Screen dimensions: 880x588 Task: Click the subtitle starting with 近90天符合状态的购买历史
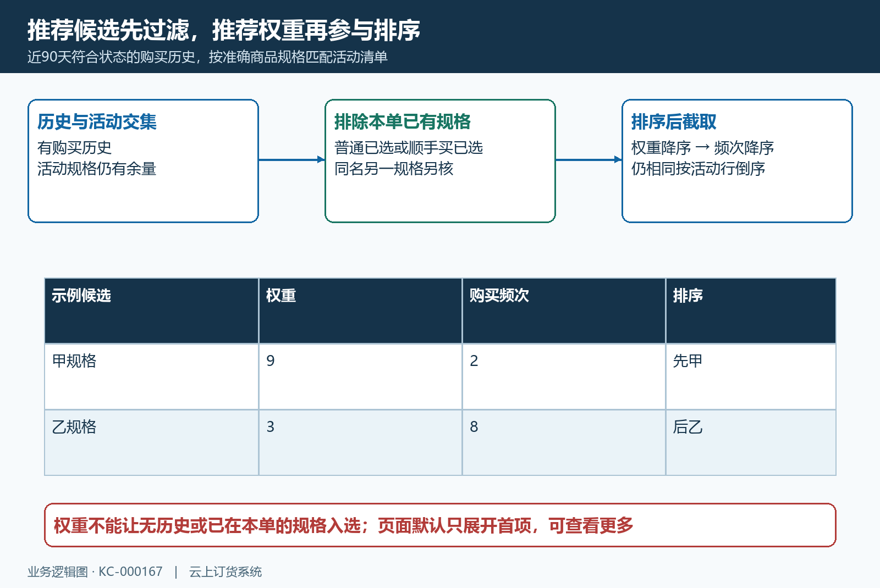pyautogui.click(x=207, y=57)
